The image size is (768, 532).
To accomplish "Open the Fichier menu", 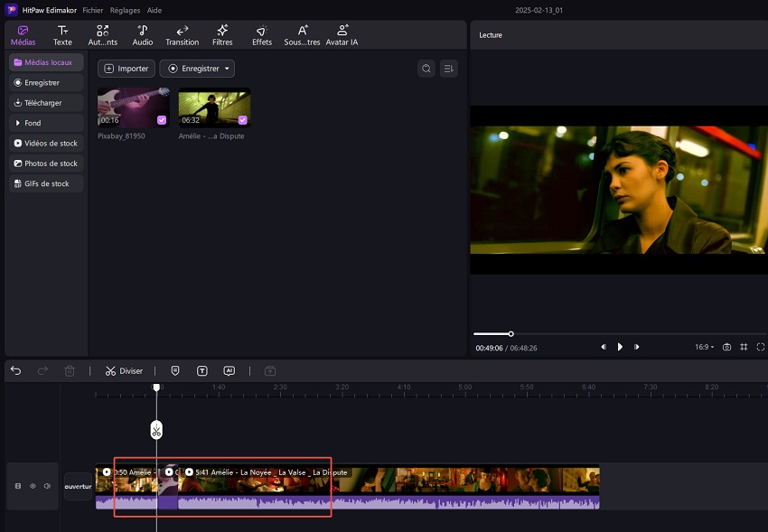I will click(92, 10).
